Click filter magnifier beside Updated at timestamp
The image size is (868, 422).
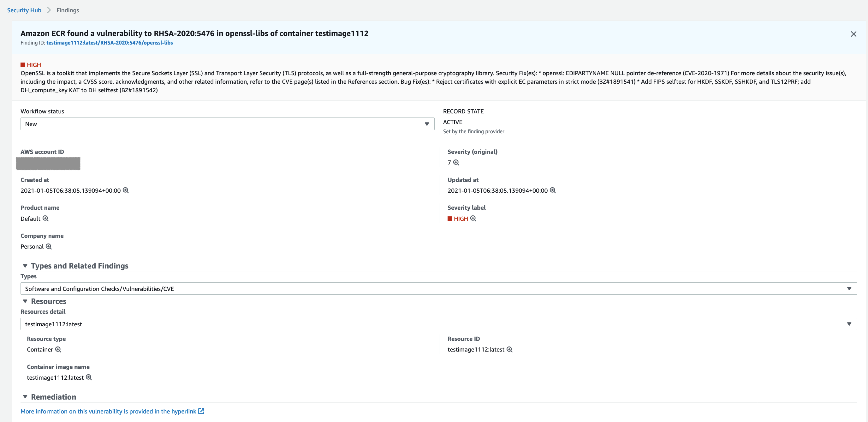point(553,190)
